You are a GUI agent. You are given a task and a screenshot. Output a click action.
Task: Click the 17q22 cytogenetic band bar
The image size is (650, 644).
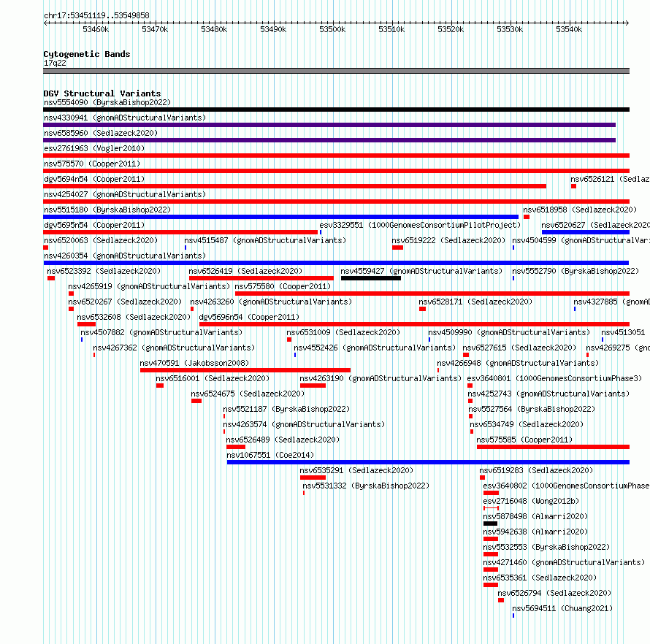tap(336, 71)
